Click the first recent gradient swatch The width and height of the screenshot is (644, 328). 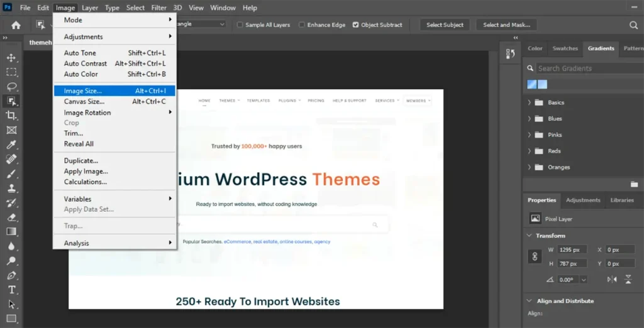coord(532,84)
